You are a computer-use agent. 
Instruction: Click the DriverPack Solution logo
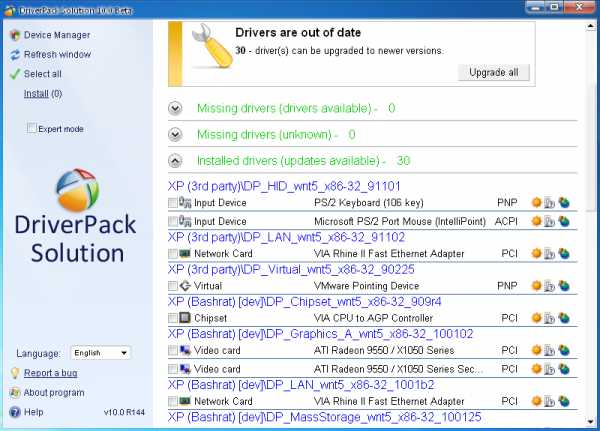coord(75,216)
